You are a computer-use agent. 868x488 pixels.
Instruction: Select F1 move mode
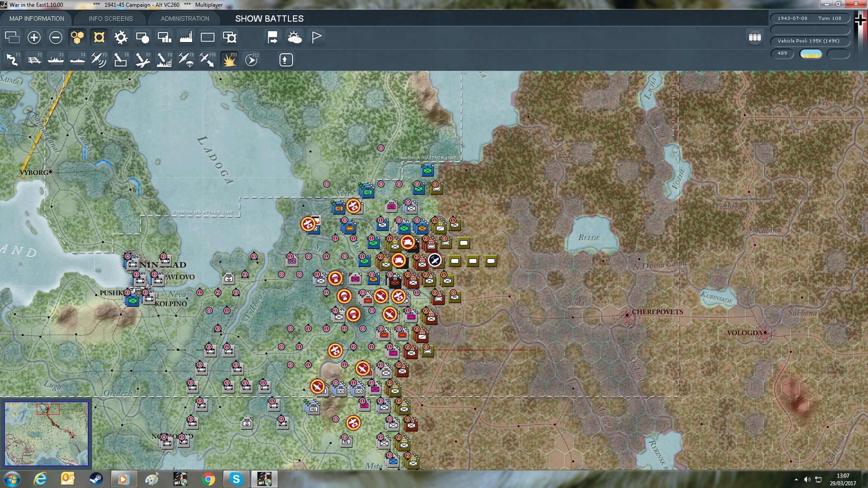pyautogui.click(x=12, y=60)
